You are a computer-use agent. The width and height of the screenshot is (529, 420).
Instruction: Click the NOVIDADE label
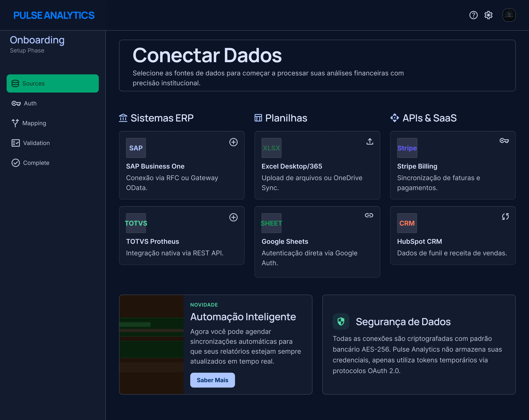point(204,305)
